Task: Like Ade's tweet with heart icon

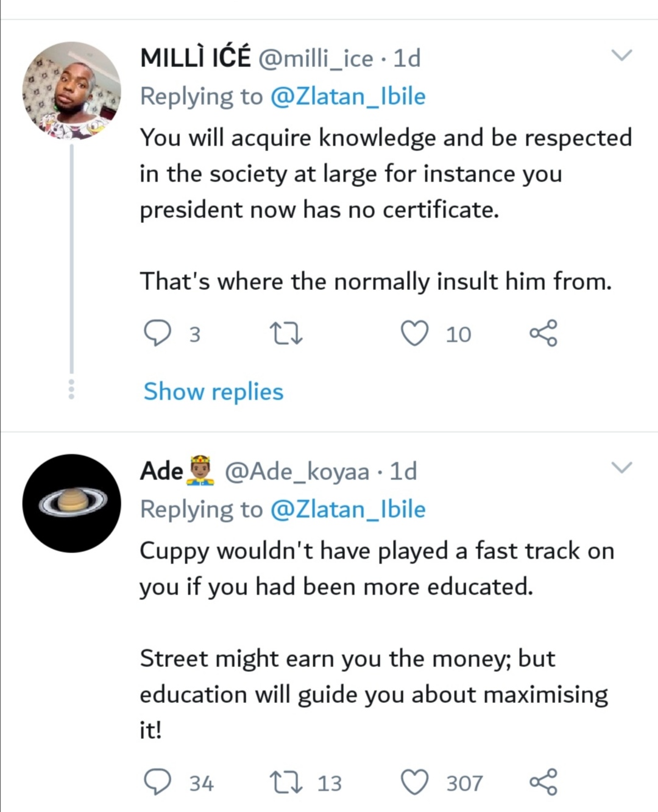Action: [415, 782]
